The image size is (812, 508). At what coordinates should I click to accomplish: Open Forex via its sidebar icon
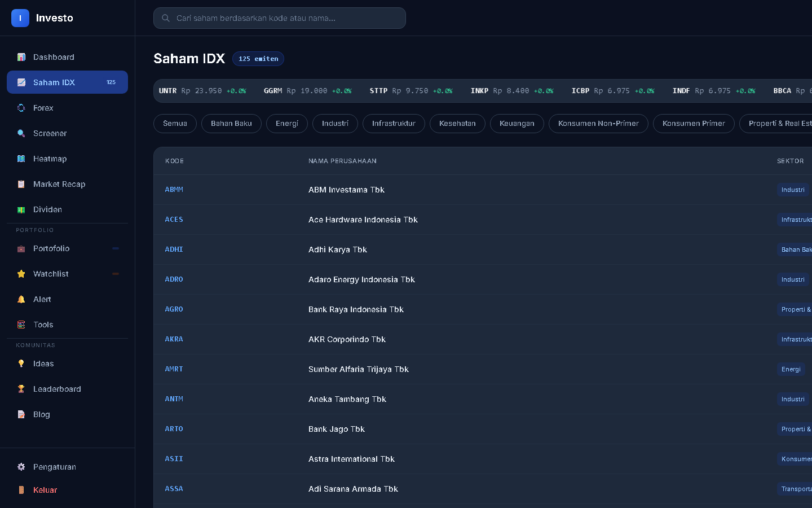(21, 108)
